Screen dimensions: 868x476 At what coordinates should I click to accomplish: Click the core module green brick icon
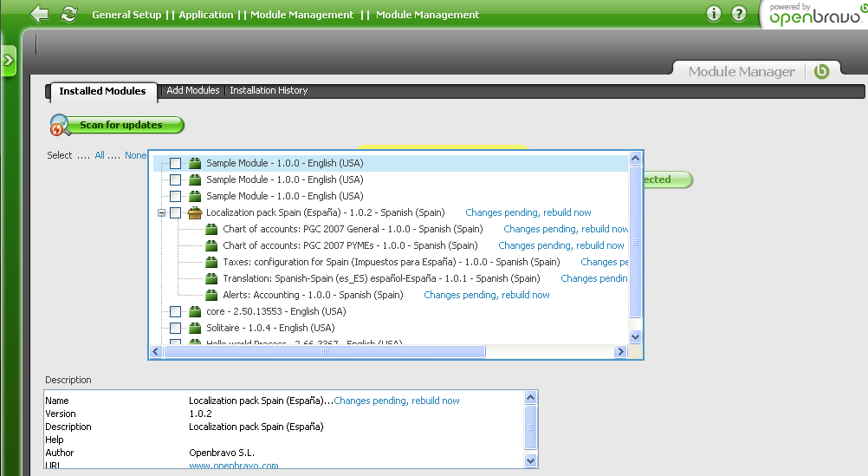tap(195, 311)
